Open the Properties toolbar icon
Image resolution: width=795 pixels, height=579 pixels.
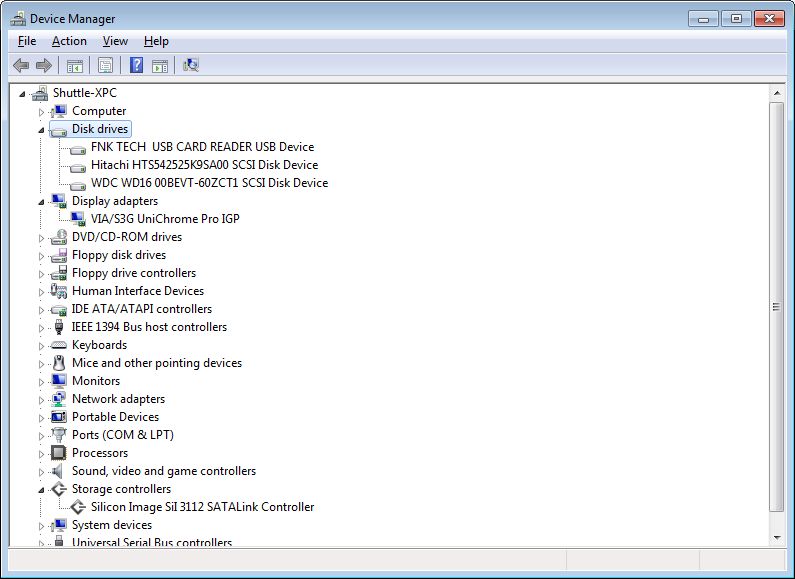[105, 65]
